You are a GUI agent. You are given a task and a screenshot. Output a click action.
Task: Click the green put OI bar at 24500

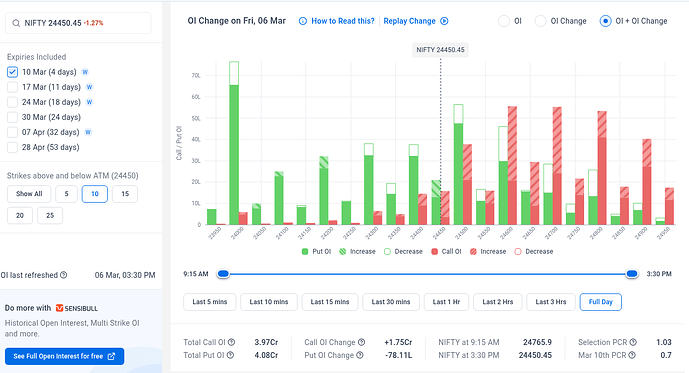[x=458, y=164]
